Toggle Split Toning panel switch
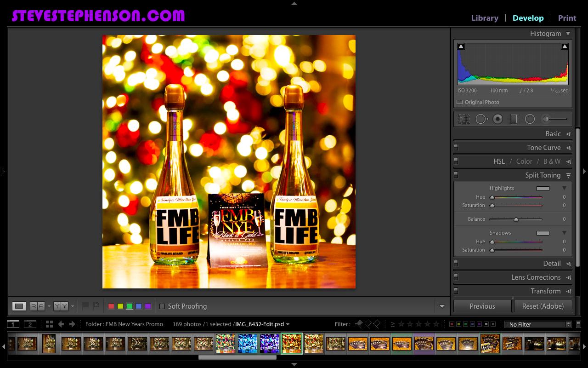The height and width of the screenshot is (368, 588). coord(456,175)
